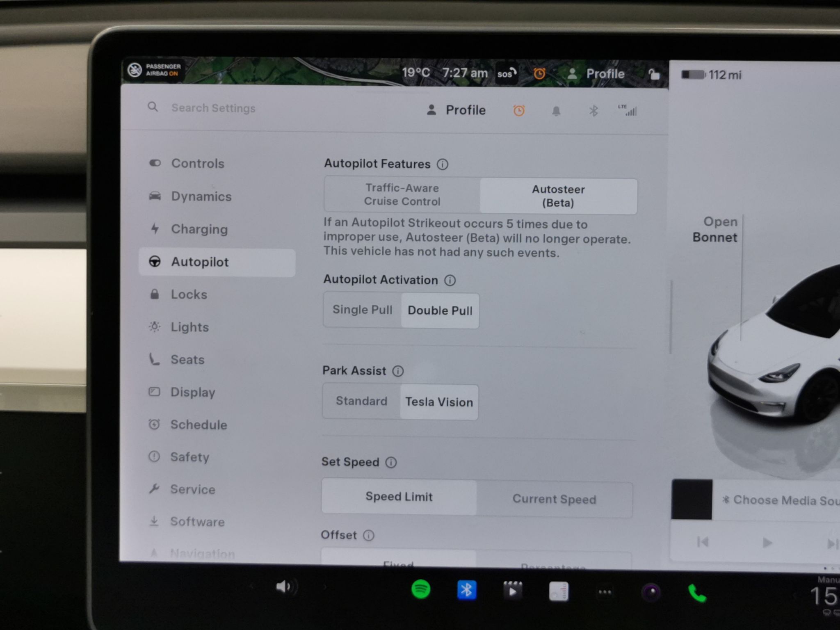Screen dimensions: 840x630
Task: Open the phone app with green handset
Action: [x=697, y=593]
